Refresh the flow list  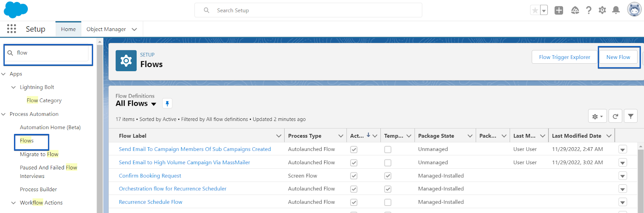point(615,116)
